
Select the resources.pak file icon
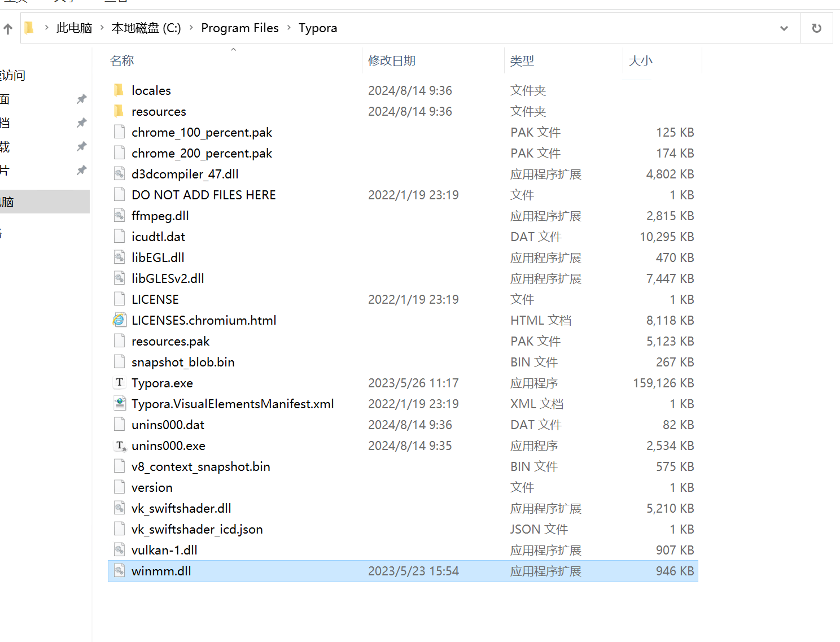[119, 341]
